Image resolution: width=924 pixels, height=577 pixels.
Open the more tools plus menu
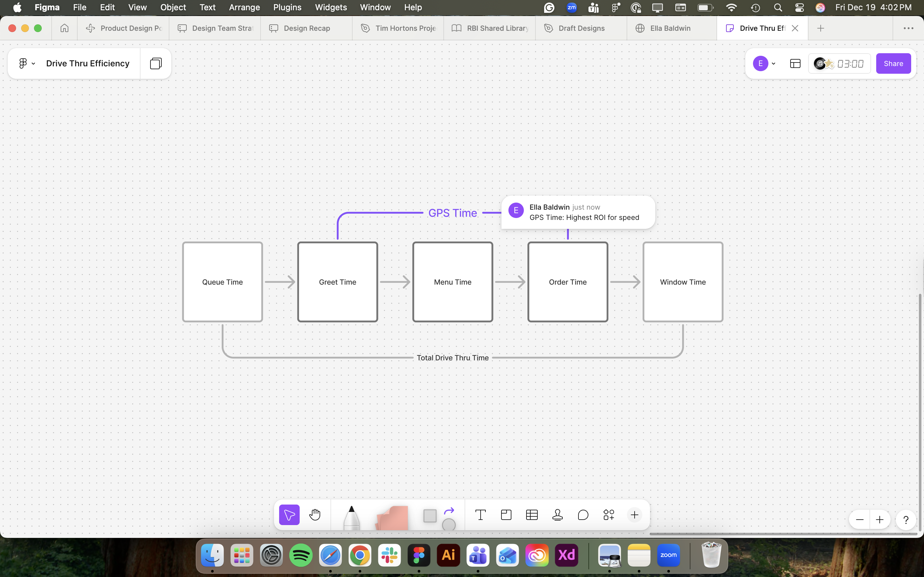634,515
